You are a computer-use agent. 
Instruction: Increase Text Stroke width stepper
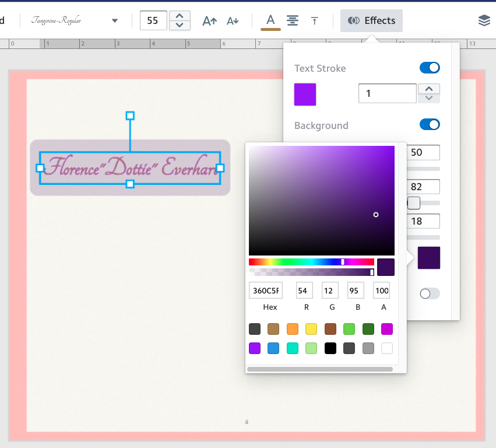pos(429,89)
